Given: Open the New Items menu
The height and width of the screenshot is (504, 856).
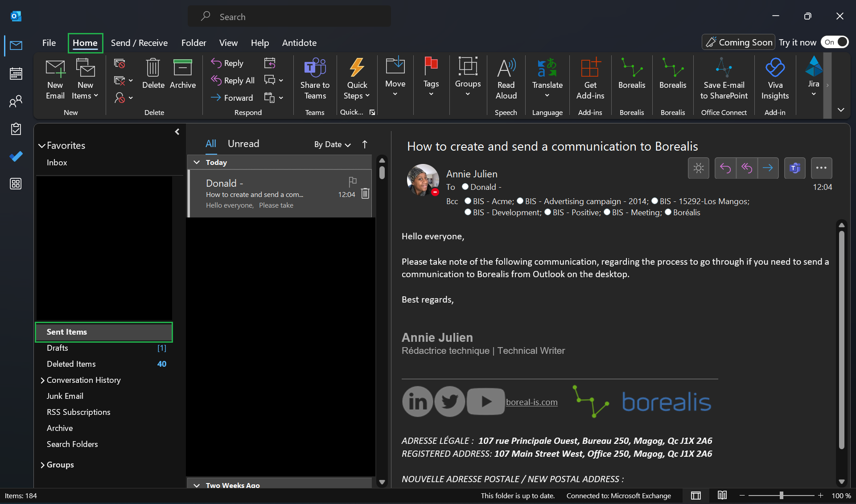Looking at the screenshot, I should [x=85, y=79].
